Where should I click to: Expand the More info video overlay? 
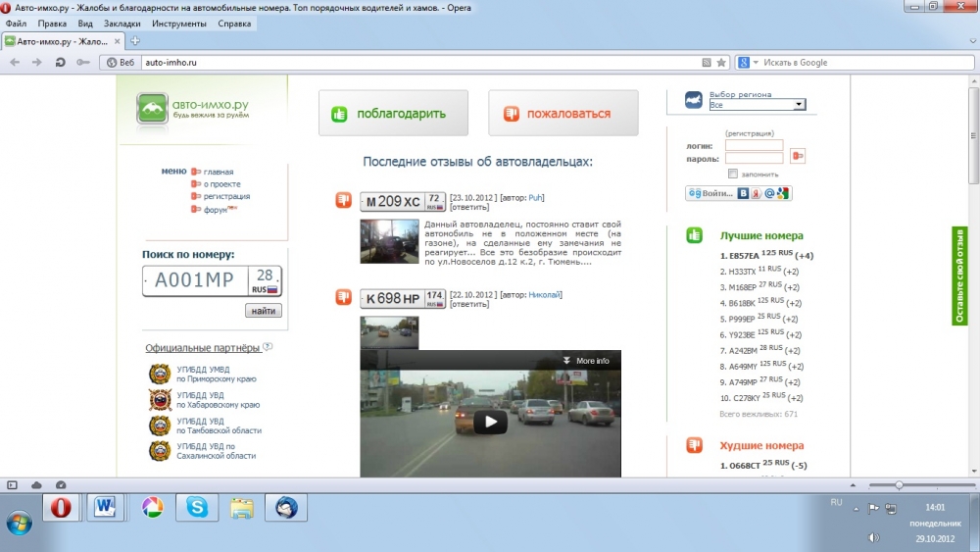click(x=587, y=361)
